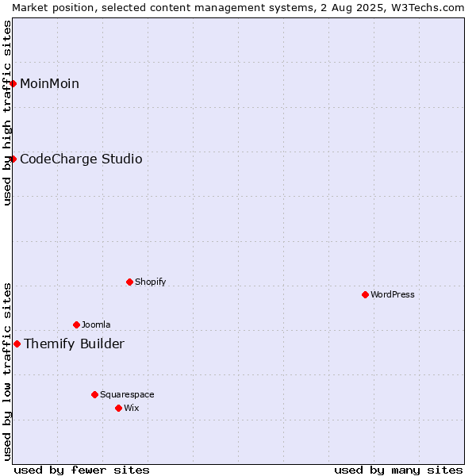Click the Themify Builder red marker

(x=17, y=344)
